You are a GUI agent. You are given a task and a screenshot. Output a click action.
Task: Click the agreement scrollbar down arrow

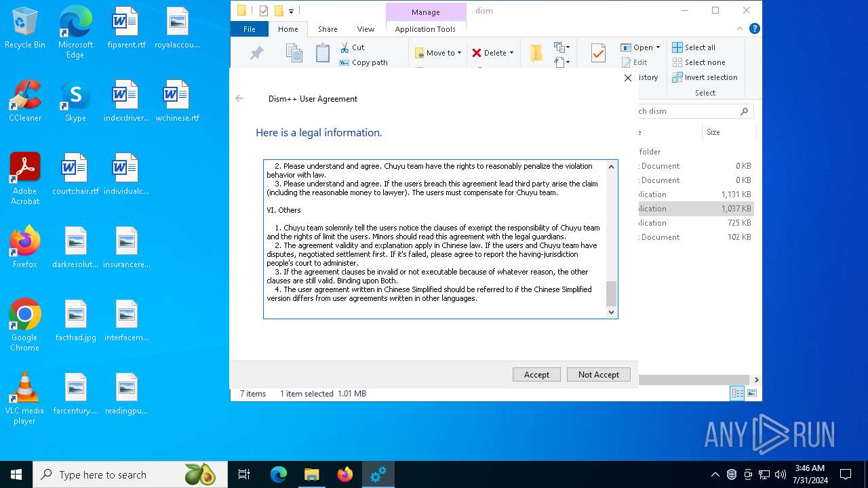coord(611,312)
